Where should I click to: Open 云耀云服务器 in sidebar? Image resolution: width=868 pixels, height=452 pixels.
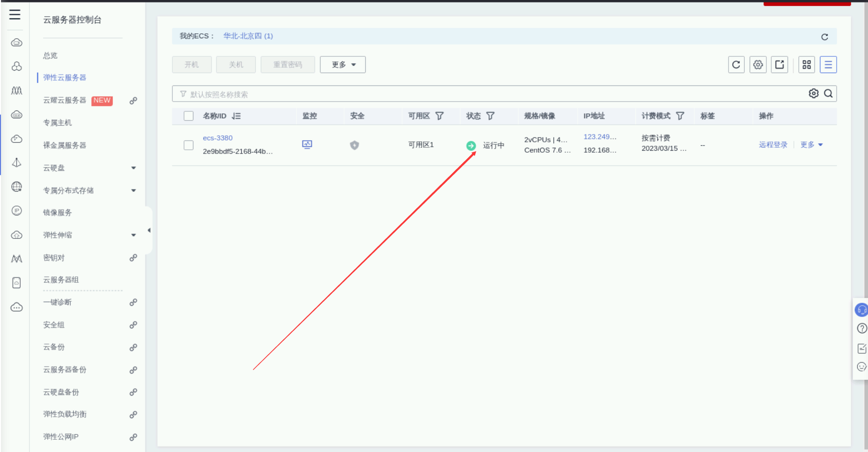pos(65,100)
